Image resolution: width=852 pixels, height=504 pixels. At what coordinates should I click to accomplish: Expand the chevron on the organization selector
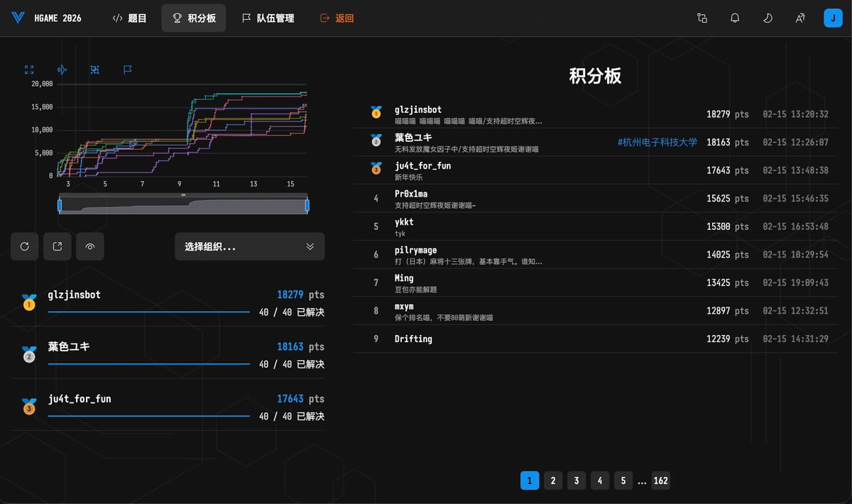coord(309,246)
